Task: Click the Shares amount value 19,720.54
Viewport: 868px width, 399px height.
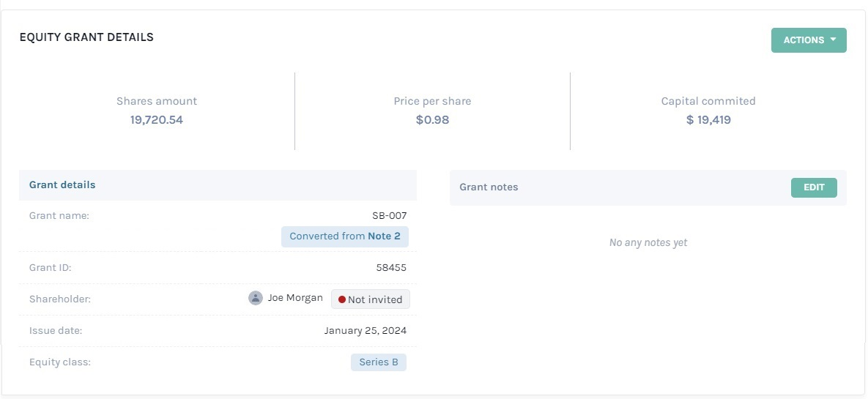Action: (157, 119)
